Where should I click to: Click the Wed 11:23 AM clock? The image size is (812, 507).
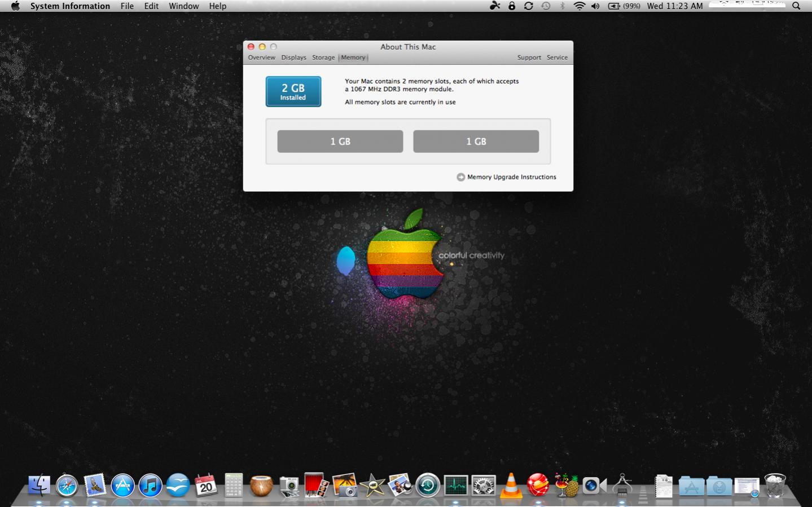[675, 6]
